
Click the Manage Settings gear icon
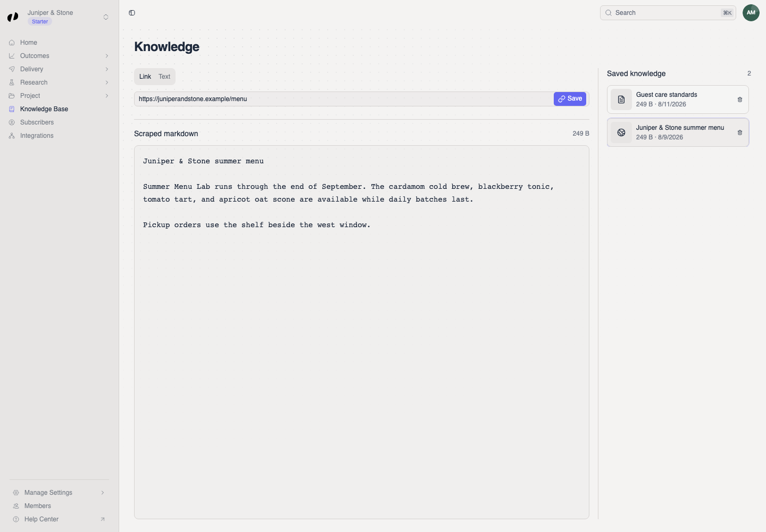16,493
